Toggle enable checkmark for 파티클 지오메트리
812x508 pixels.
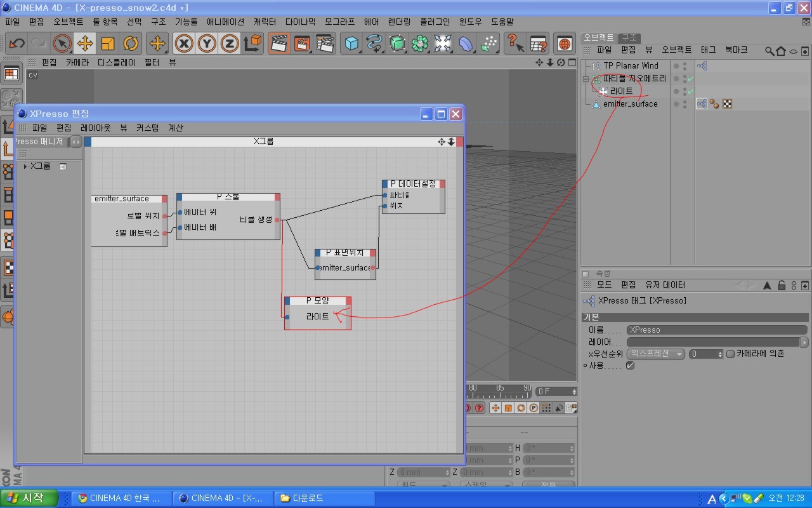click(x=690, y=79)
